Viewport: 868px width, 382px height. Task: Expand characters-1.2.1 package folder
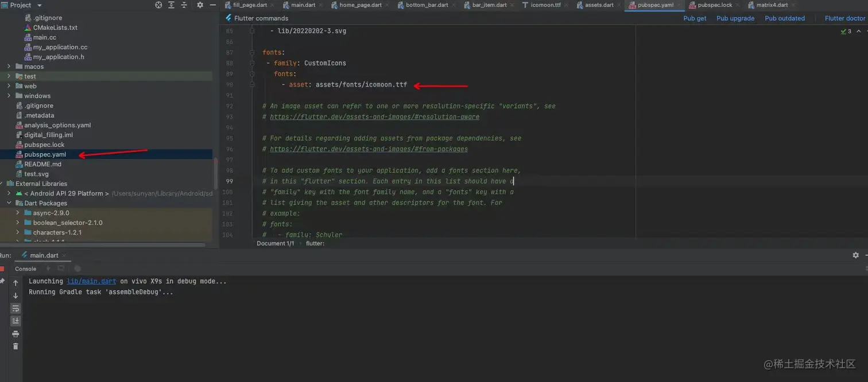[18, 232]
